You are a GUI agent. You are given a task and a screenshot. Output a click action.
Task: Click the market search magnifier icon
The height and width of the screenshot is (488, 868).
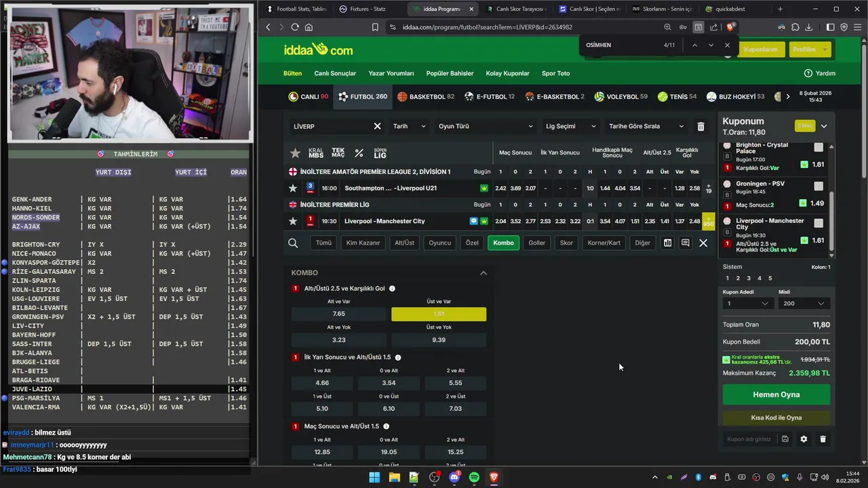(293, 243)
